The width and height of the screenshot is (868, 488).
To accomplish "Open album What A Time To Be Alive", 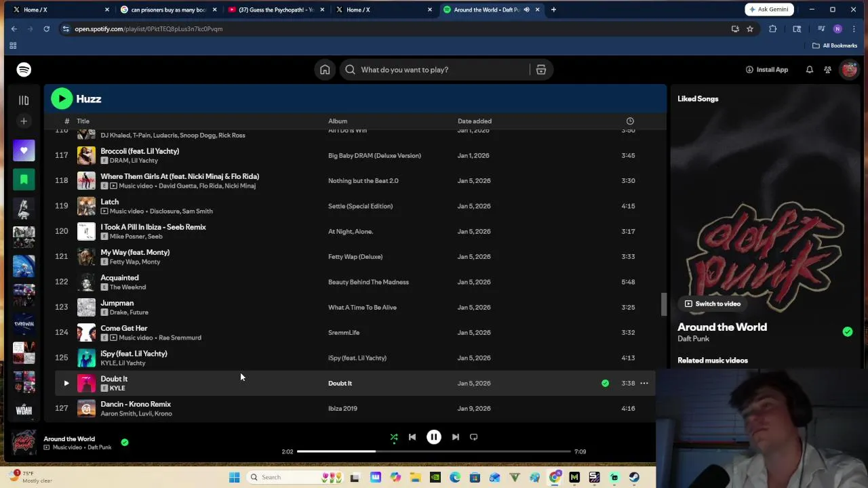I will coord(362,308).
